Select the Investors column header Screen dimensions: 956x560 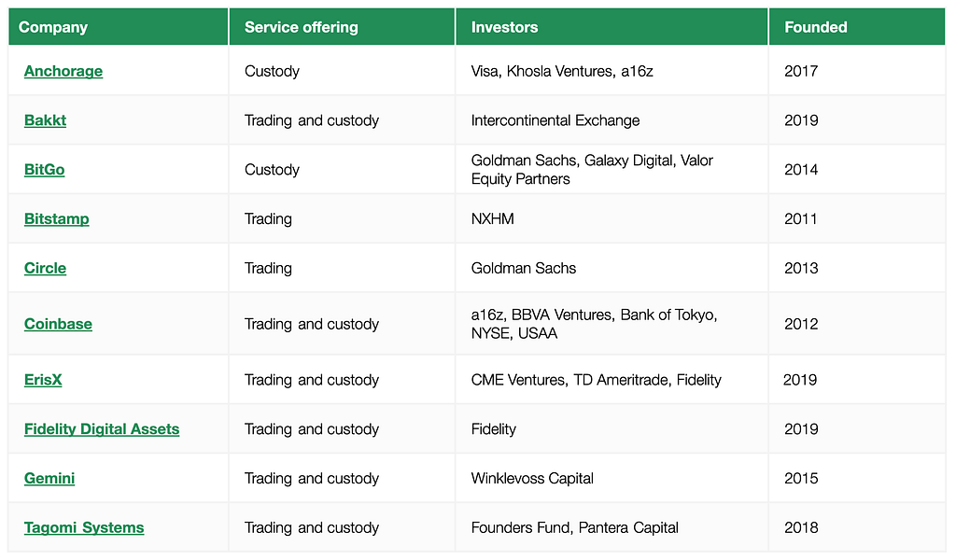click(504, 27)
